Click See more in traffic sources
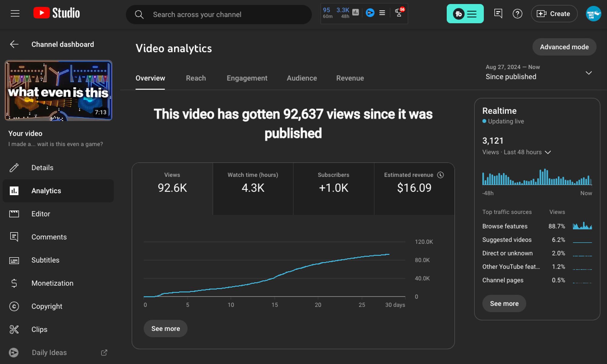Image resolution: width=607 pixels, height=364 pixels. [504, 303]
